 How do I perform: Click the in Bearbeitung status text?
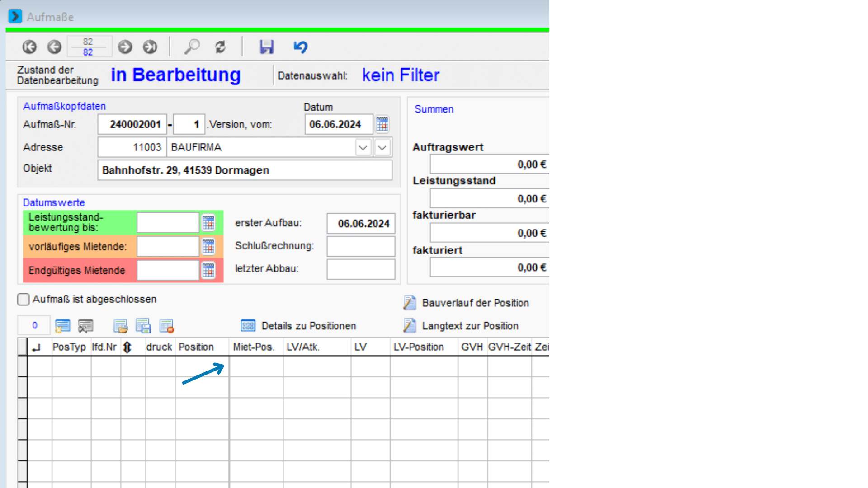(x=176, y=75)
